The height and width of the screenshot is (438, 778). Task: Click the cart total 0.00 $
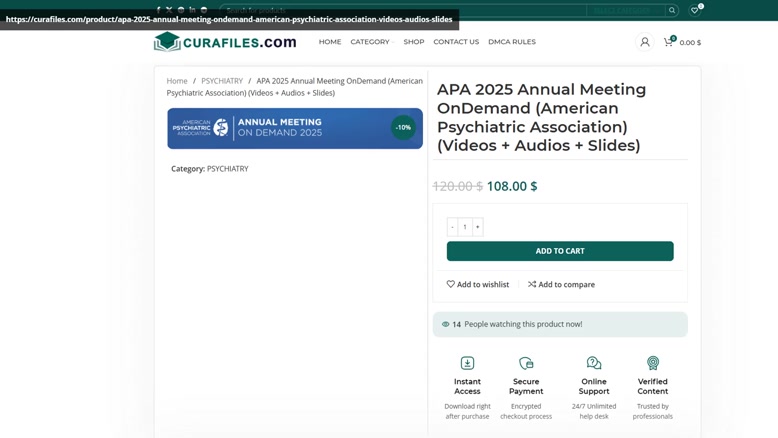pos(690,43)
